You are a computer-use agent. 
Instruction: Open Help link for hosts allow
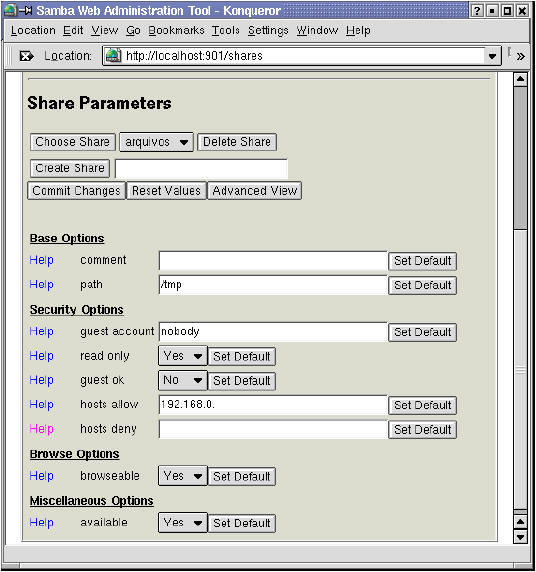[41, 405]
